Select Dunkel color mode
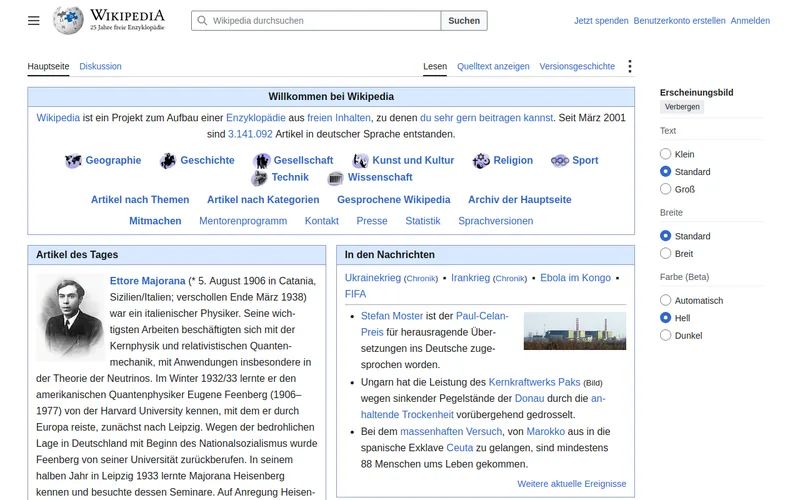The width and height of the screenshot is (800, 500). [x=665, y=335]
